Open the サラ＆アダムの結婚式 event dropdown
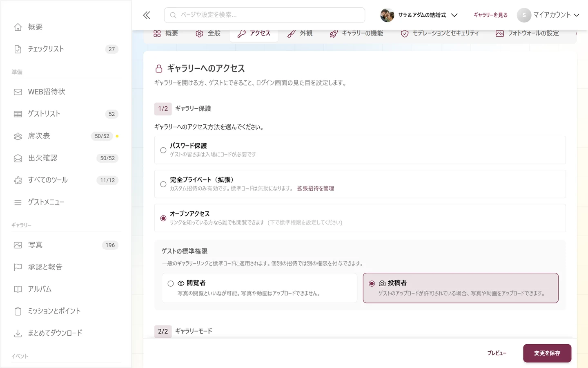Screen dimensions: 588x368 [x=419, y=15]
